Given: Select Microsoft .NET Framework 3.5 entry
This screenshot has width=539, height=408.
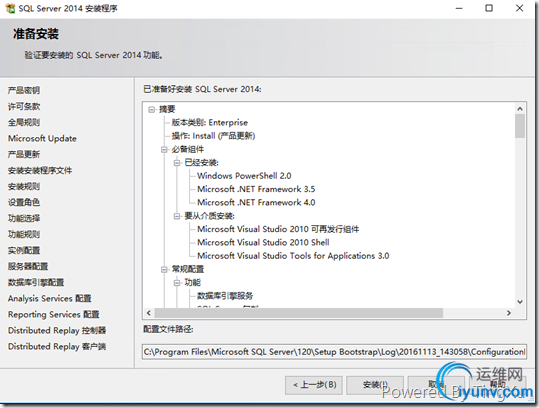Looking at the screenshot, I should 256,189.
